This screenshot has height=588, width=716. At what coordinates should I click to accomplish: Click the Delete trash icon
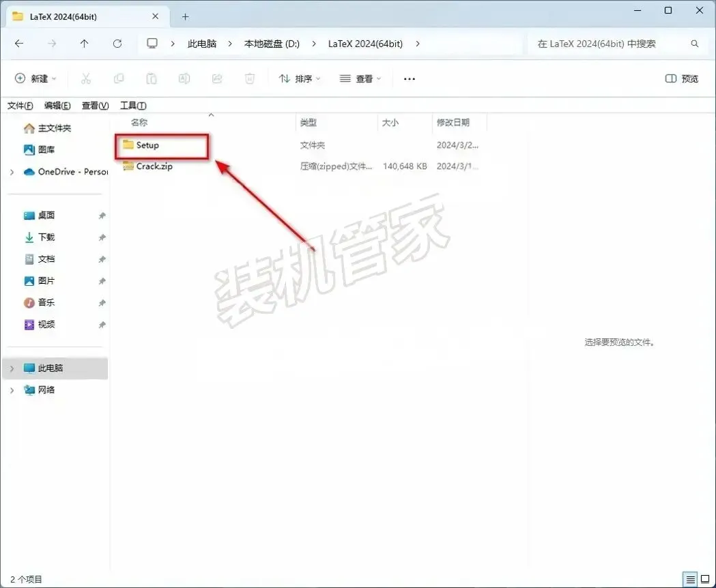pos(250,78)
